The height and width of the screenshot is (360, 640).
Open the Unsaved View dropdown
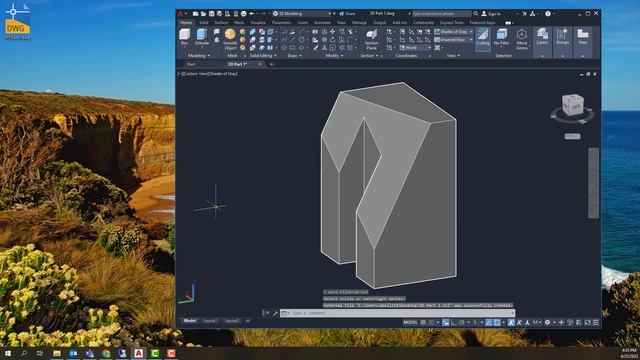coord(453,40)
